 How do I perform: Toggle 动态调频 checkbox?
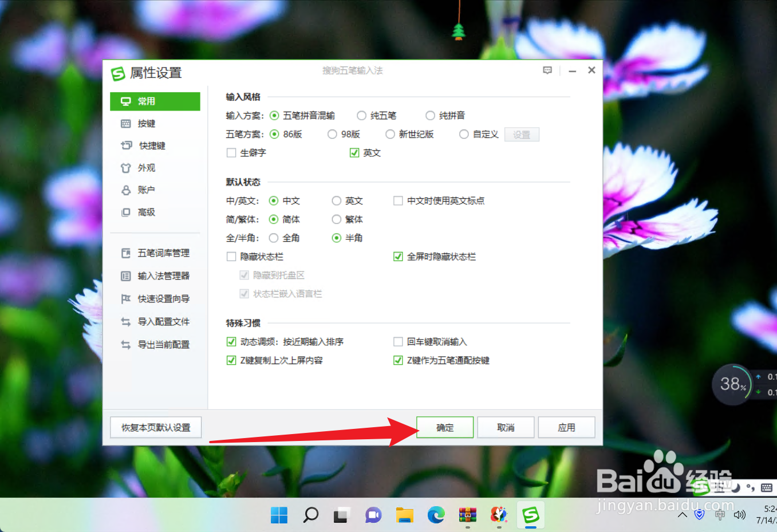click(231, 342)
